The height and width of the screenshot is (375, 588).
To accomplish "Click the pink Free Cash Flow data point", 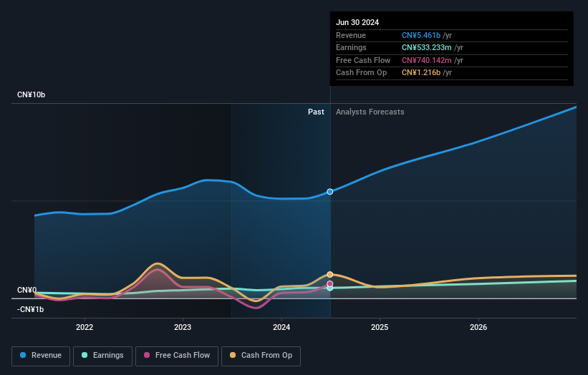I will [330, 283].
